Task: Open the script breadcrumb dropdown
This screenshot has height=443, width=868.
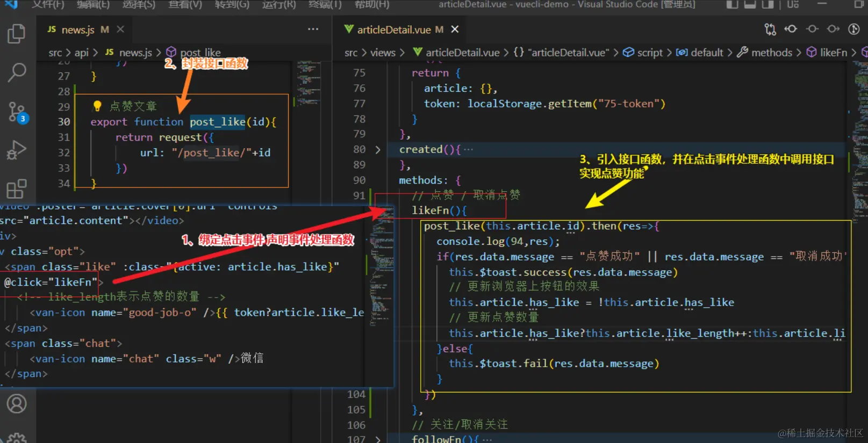Action: pos(643,53)
